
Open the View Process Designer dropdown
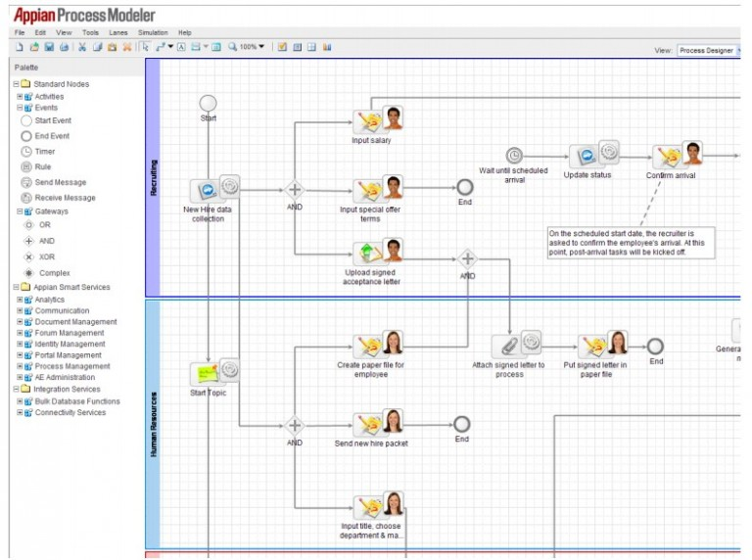pyautogui.click(x=709, y=50)
